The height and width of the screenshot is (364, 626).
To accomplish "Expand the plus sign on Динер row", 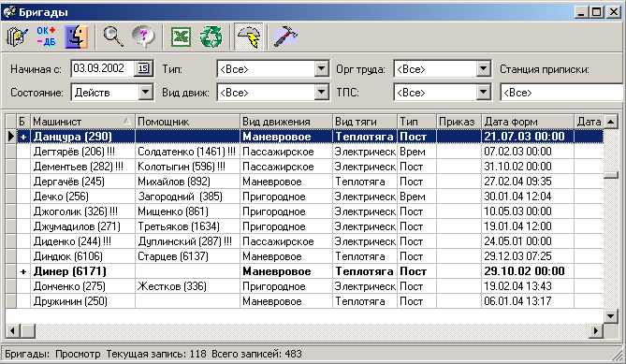I will click(x=23, y=271).
